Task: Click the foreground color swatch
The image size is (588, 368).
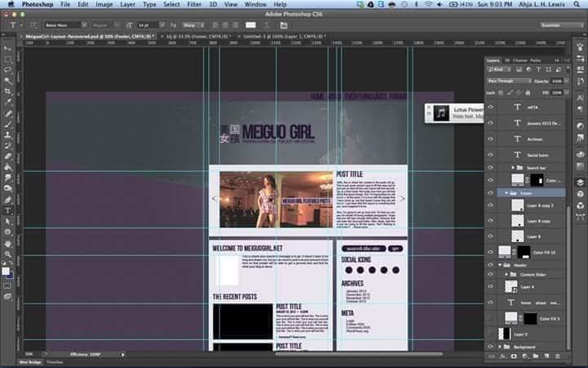Action: coord(6,272)
